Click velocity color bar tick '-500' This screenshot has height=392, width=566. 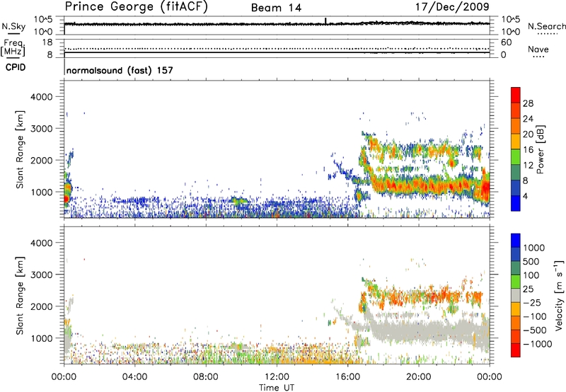point(535,330)
